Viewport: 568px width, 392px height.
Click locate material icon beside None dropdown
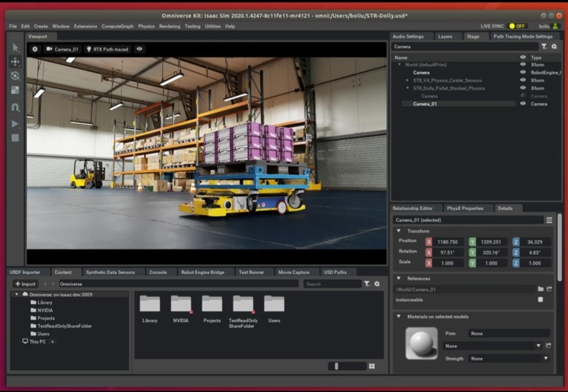coord(548,346)
